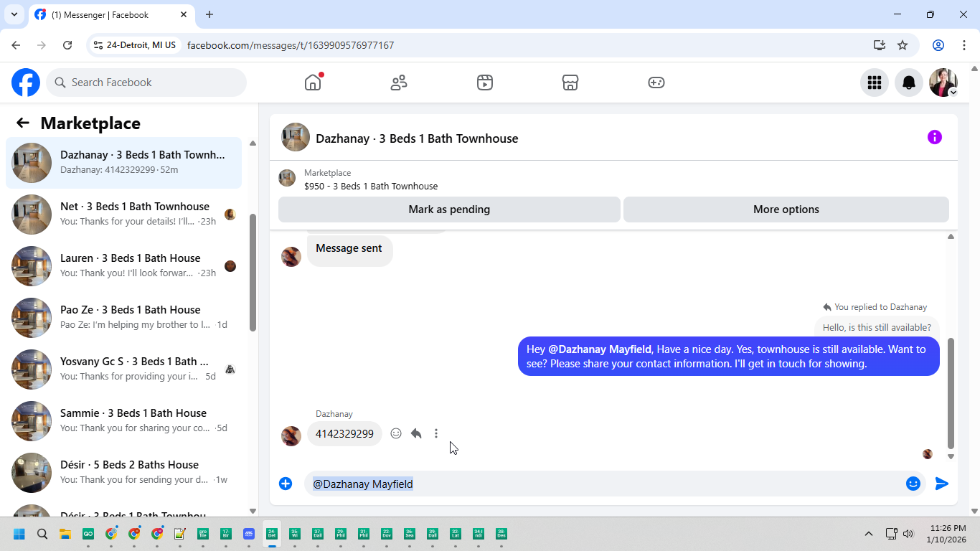Open the Yosvany Gc S conversation
This screenshot has width=980, height=551.
pos(123,369)
